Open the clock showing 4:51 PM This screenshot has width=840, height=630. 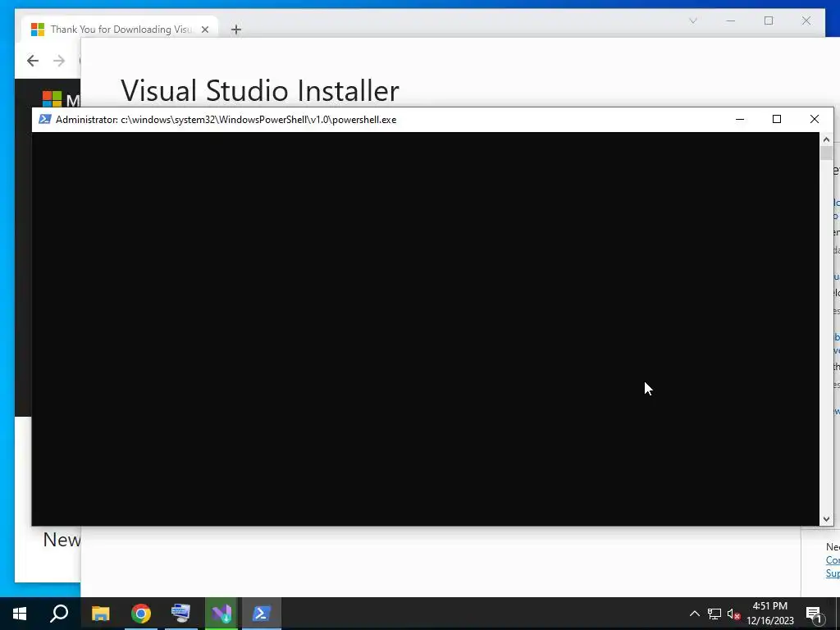pyautogui.click(x=769, y=614)
